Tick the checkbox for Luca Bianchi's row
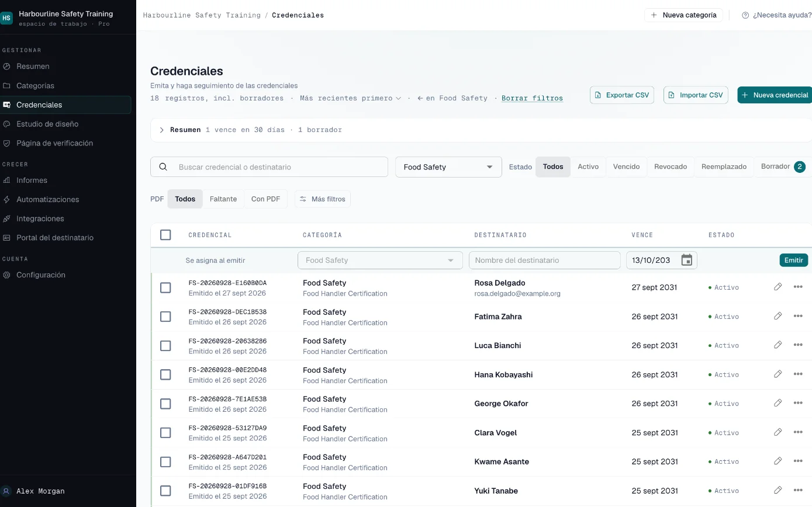This screenshot has height=507, width=812. pos(165,346)
